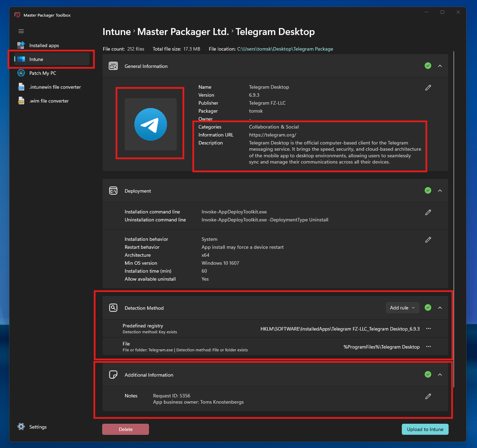The height and width of the screenshot is (448, 477).
Task: Click the .intunewin file icon
Action: pos(21,87)
